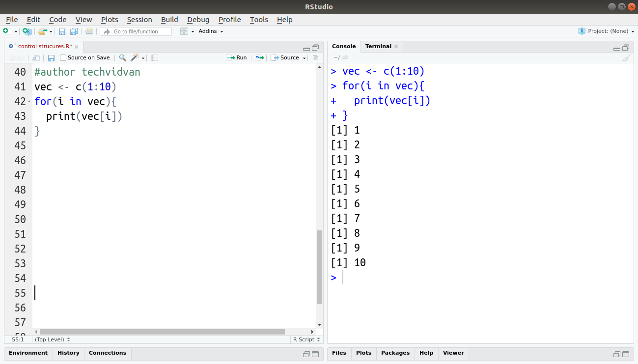Clear the console with the broom icon
Screen dimensions: 638x364
(627, 57)
